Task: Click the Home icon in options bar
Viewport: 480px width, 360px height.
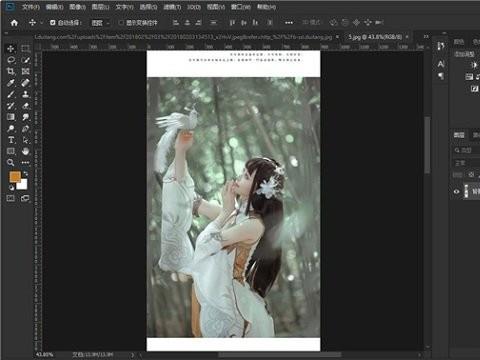Action: 14,23
